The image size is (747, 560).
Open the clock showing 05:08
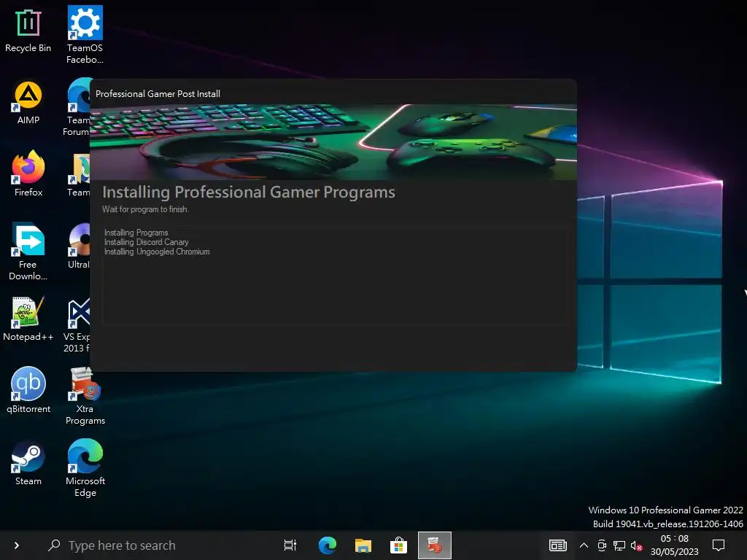tap(674, 545)
